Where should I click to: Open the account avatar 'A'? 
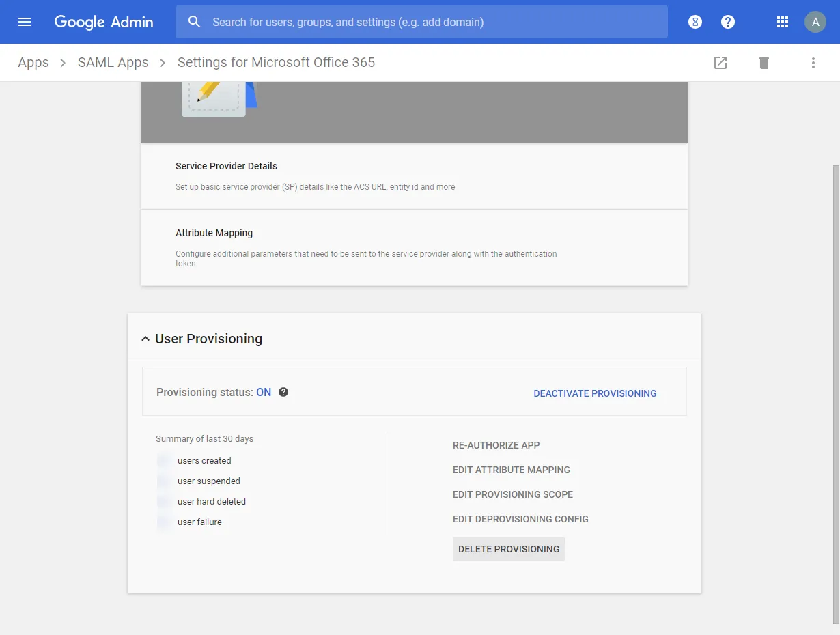click(815, 22)
